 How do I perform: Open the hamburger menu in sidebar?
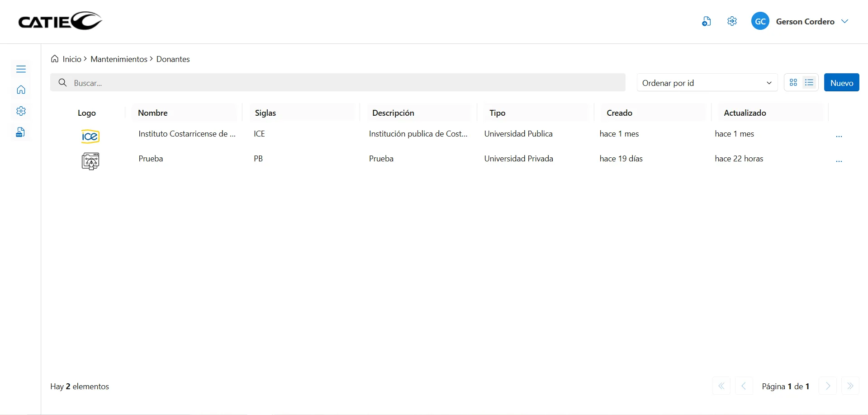[21, 69]
